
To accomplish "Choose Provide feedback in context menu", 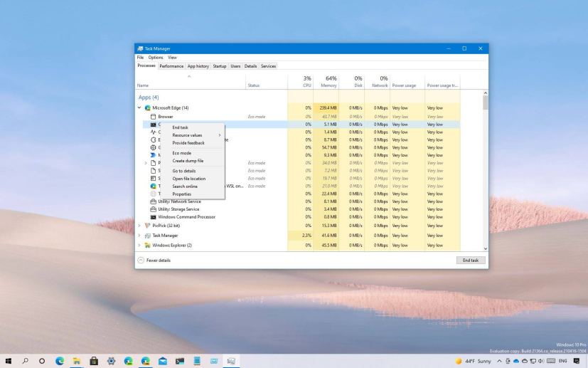I will tap(193, 143).
